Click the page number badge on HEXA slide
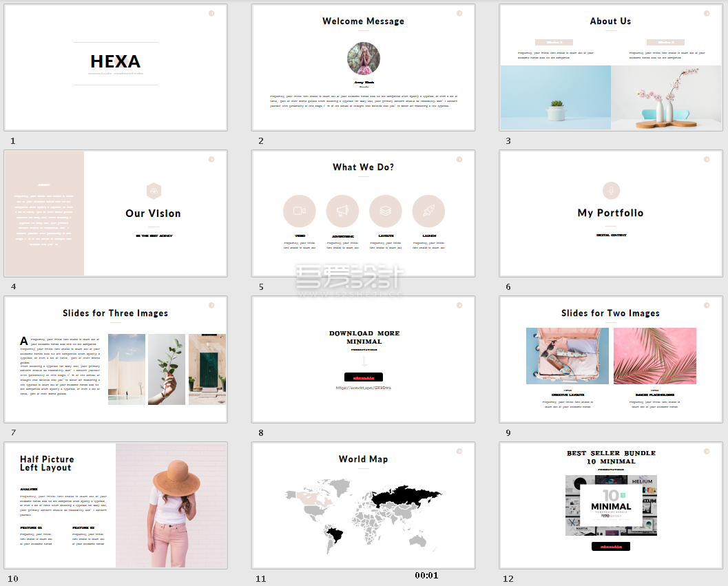 point(211,13)
